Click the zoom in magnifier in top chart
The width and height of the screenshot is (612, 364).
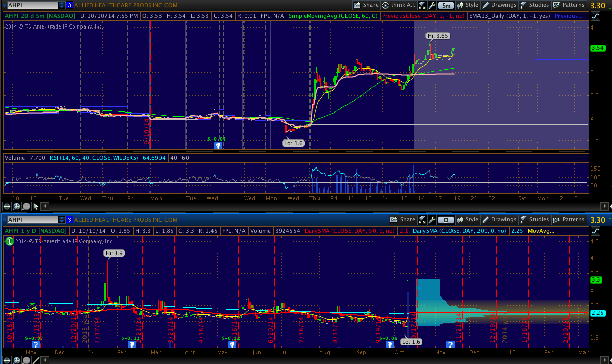[x=16, y=206]
